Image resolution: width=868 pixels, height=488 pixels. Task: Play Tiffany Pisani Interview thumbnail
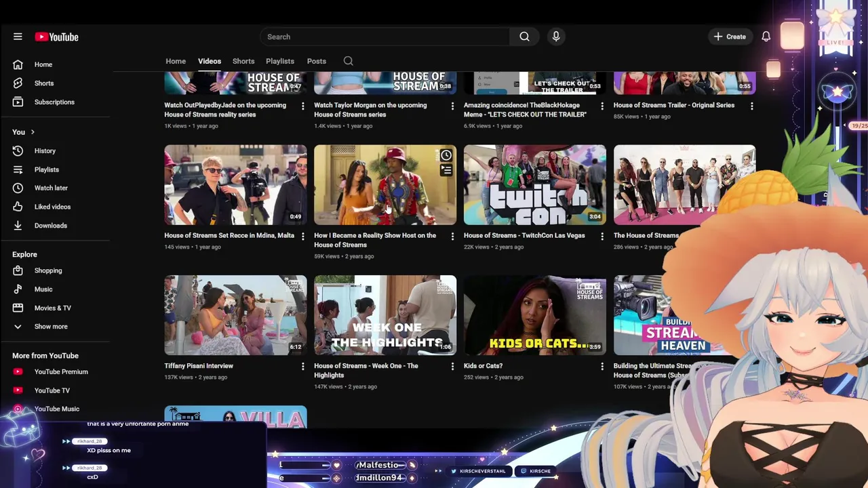coord(235,314)
